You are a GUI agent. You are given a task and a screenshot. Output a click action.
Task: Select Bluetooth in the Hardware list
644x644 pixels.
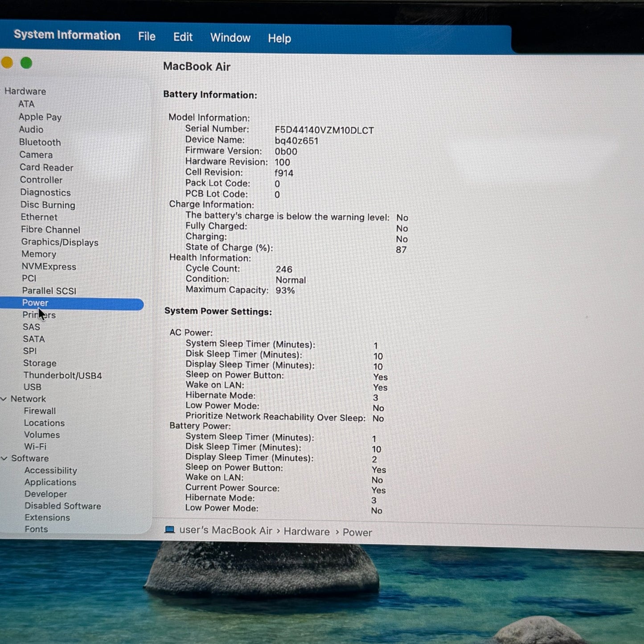tap(40, 142)
